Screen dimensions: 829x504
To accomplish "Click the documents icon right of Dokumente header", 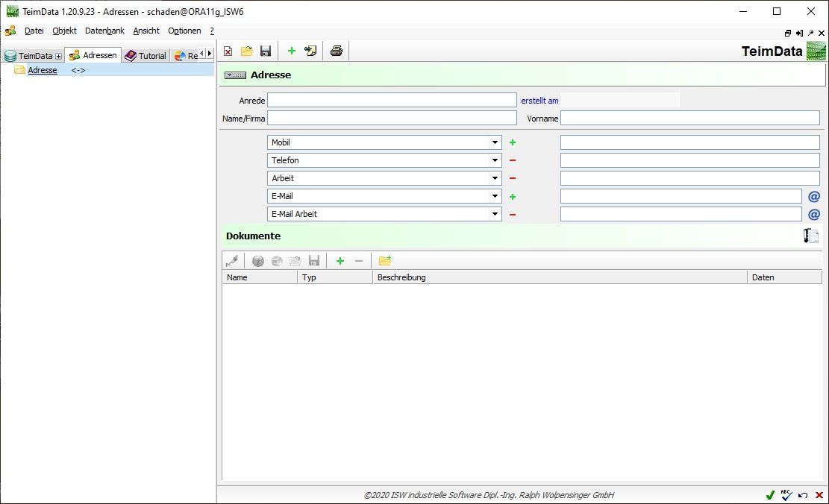I will [x=811, y=236].
